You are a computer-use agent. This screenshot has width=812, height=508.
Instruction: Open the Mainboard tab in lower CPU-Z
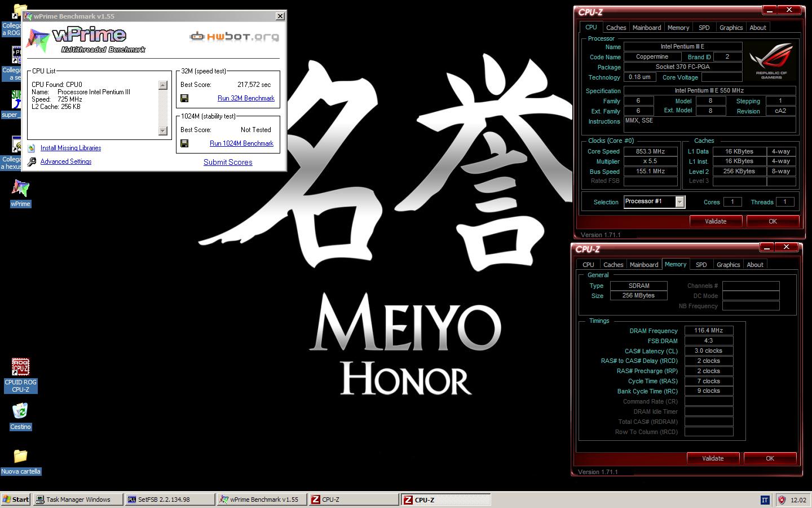644,265
